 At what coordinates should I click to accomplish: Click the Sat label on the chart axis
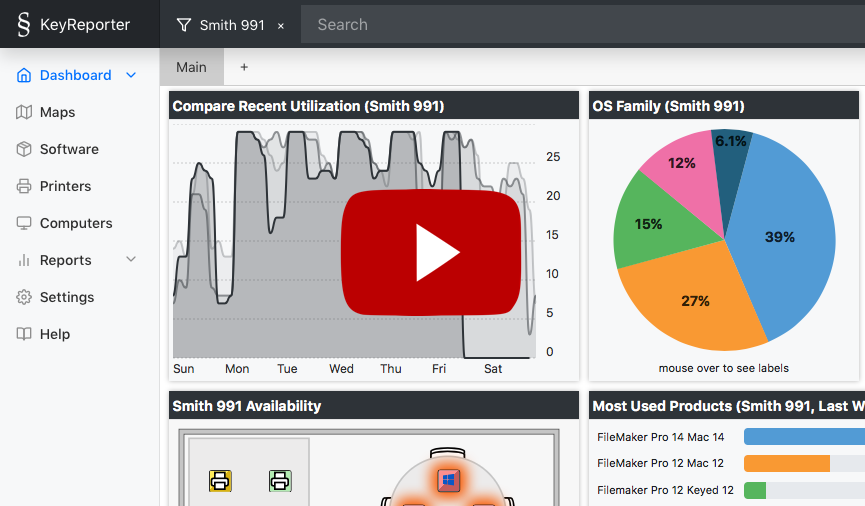(493, 369)
